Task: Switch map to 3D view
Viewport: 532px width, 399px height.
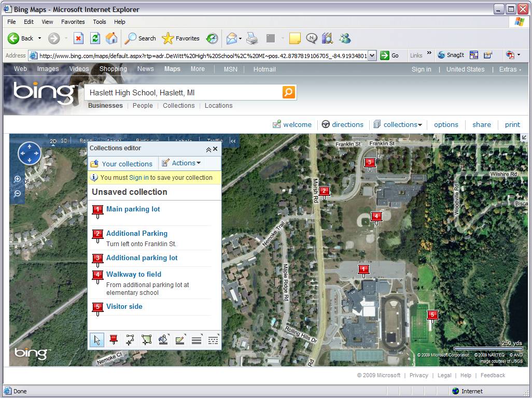Action: 64,140
